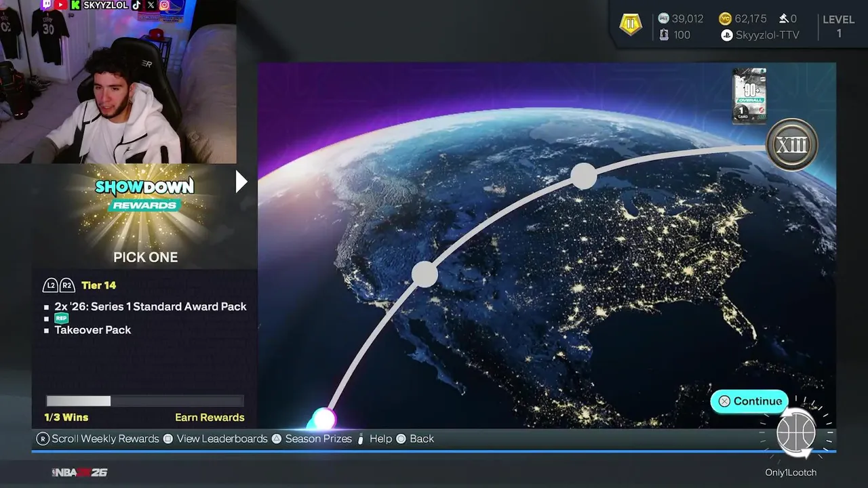The image size is (868, 488).
Task: Click the NBA 2K26 logo
Action: [x=79, y=472]
